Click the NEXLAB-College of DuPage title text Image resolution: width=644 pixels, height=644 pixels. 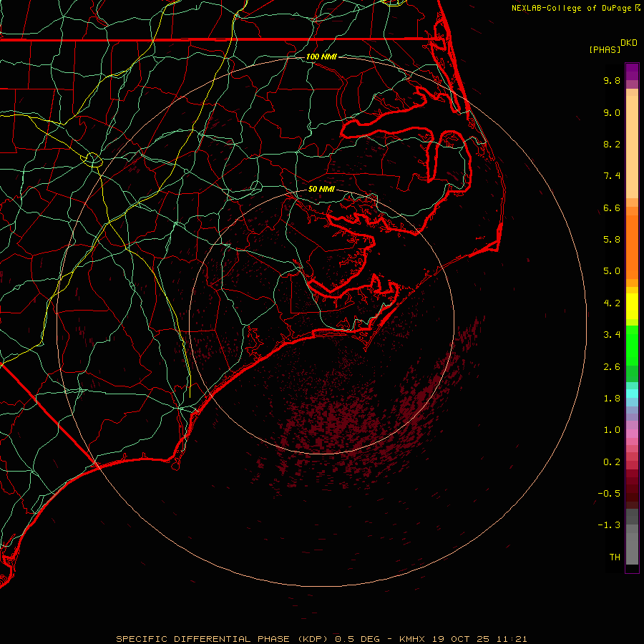(x=571, y=8)
